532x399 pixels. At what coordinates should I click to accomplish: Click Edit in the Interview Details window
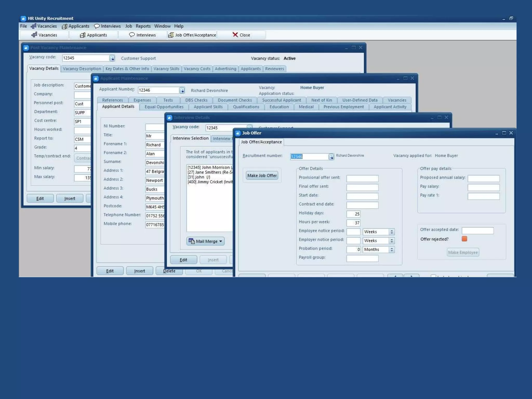pyautogui.click(x=183, y=260)
